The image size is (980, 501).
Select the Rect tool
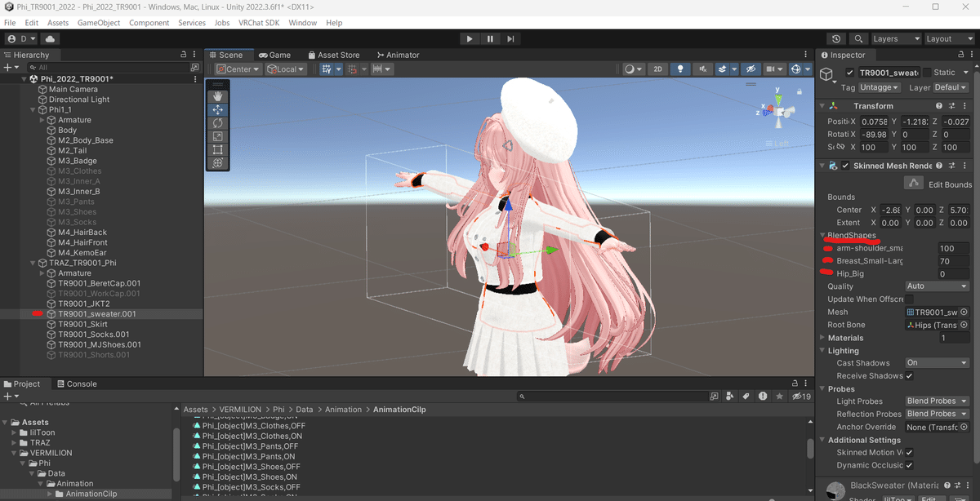(x=218, y=150)
